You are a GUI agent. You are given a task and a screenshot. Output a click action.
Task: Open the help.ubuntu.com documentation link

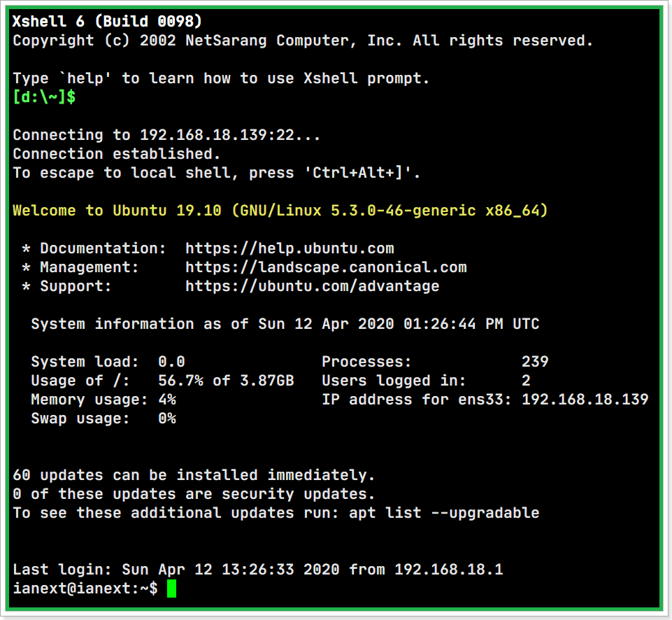(289, 248)
